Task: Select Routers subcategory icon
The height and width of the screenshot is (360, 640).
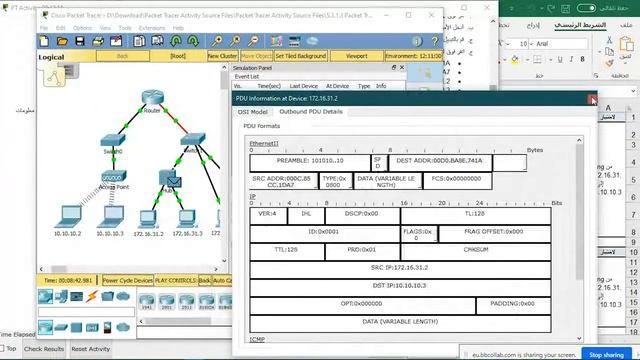Action: click(45, 327)
